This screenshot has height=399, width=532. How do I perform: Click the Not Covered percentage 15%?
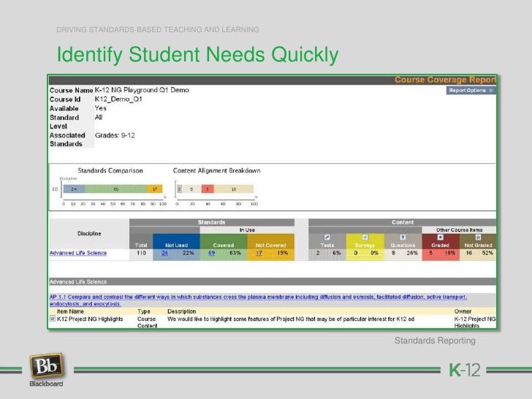pyautogui.click(x=282, y=253)
